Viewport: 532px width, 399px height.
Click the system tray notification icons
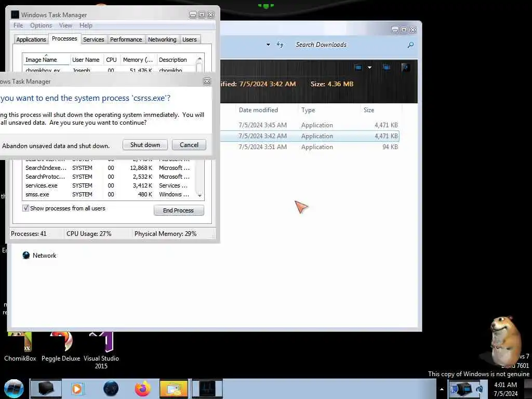[x=467, y=389]
